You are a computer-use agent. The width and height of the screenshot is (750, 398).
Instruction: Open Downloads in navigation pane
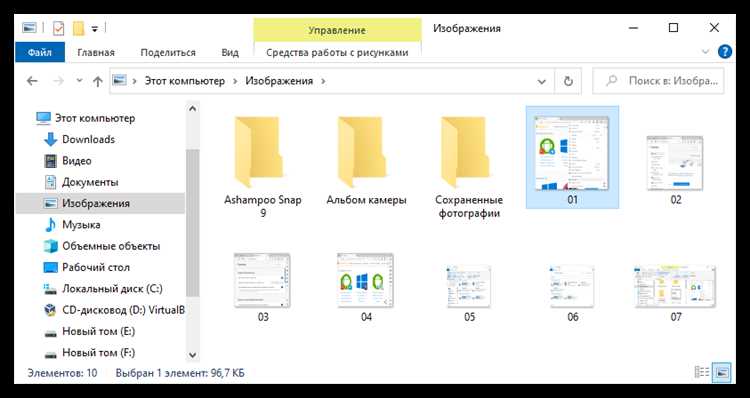88,139
